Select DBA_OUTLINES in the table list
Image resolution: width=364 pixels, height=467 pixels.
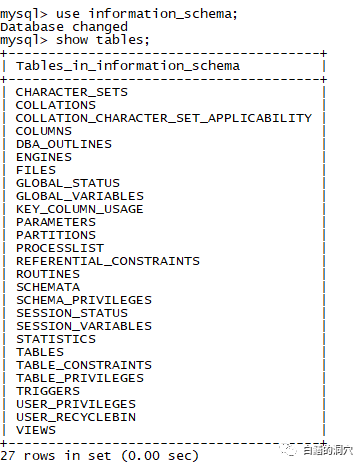pos(64,144)
